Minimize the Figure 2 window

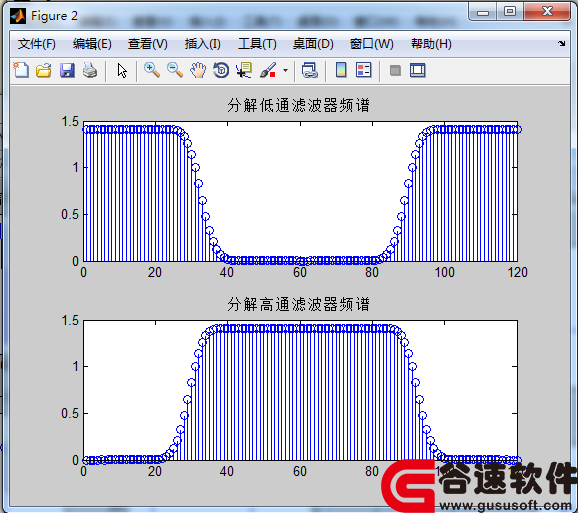tap(483, 12)
